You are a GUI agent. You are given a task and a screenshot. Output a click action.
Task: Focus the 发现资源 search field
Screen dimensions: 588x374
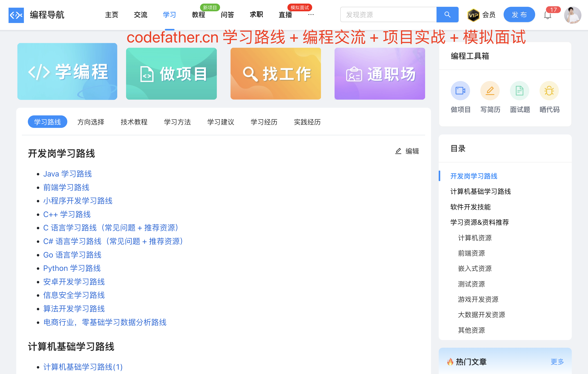tap(388, 15)
